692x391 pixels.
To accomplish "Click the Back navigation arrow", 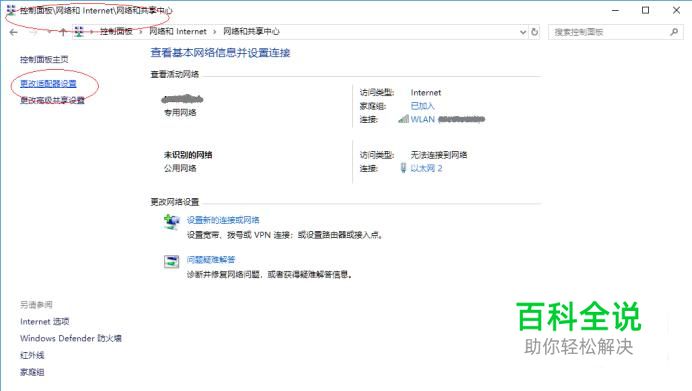I will point(14,32).
